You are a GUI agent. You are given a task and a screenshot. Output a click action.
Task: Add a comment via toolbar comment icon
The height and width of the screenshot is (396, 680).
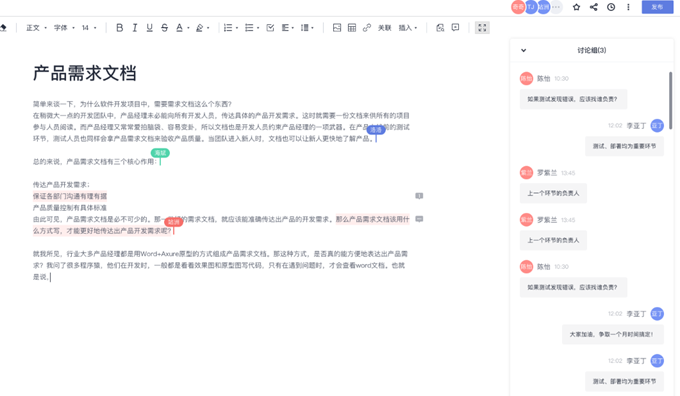click(455, 28)
